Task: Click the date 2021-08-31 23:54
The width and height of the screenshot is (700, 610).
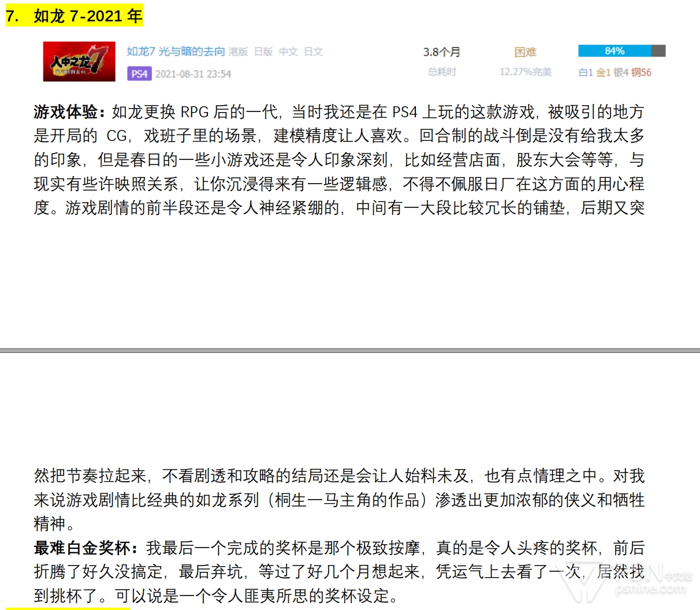Action: [x=193, y=74]
